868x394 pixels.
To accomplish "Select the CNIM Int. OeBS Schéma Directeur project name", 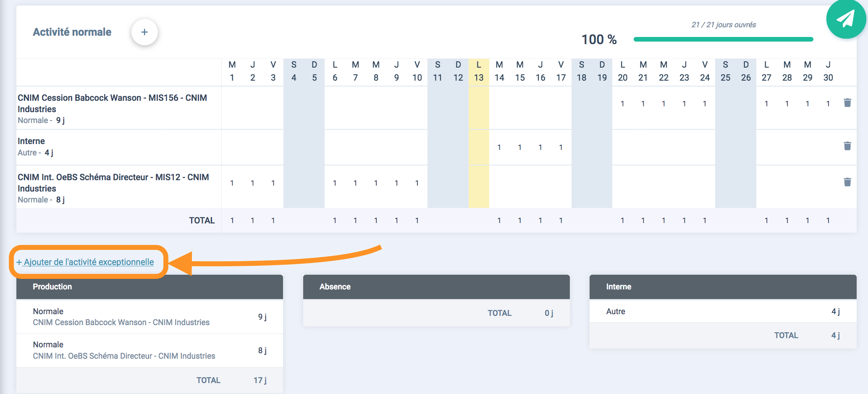I will point(113,183).
